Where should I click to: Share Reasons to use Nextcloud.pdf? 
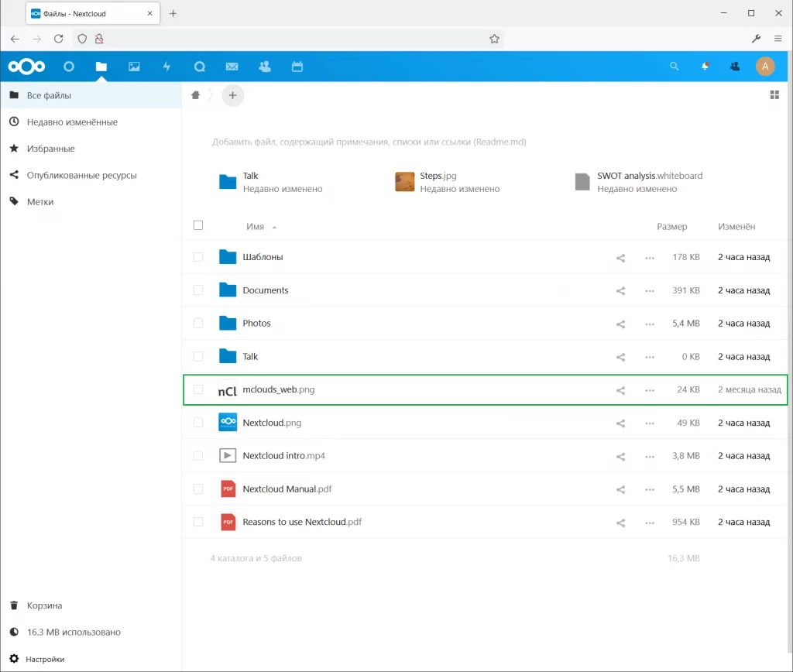click(x=620, y=523)
